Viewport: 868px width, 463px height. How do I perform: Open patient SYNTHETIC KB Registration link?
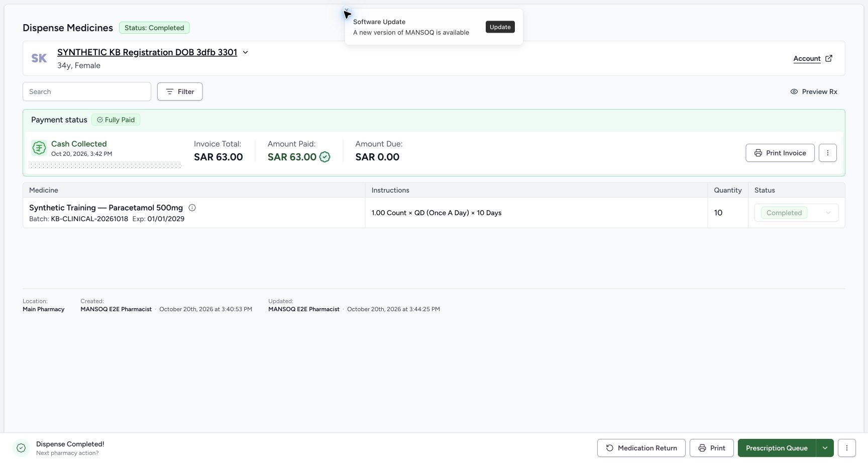coord(147,52)
